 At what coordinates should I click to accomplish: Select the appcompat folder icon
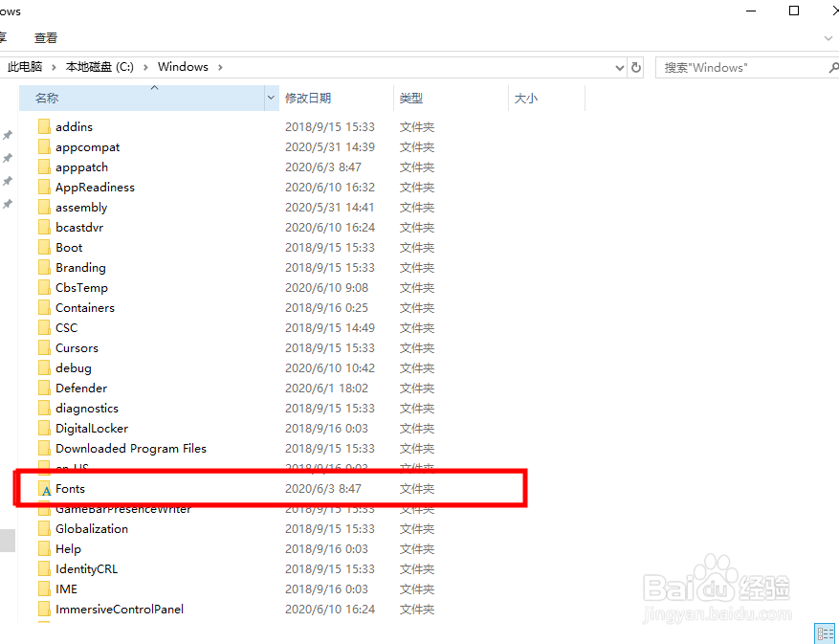[44, 146]
